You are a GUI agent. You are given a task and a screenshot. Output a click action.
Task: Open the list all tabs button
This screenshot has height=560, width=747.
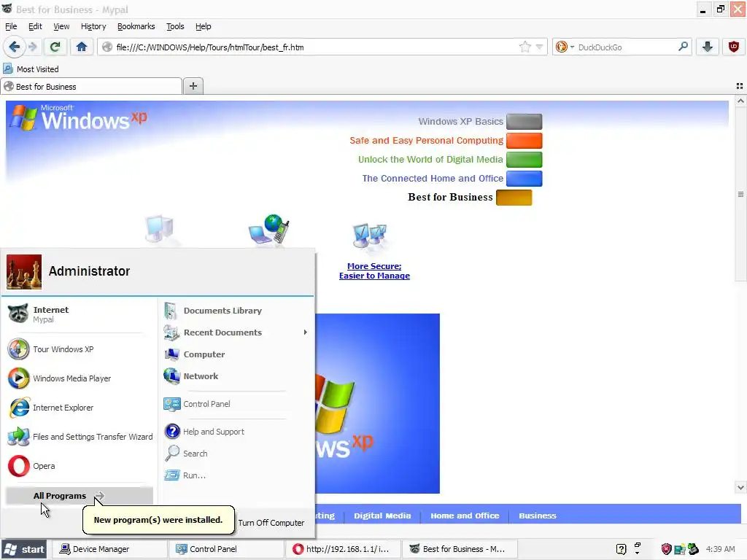[x=740, y=86]
